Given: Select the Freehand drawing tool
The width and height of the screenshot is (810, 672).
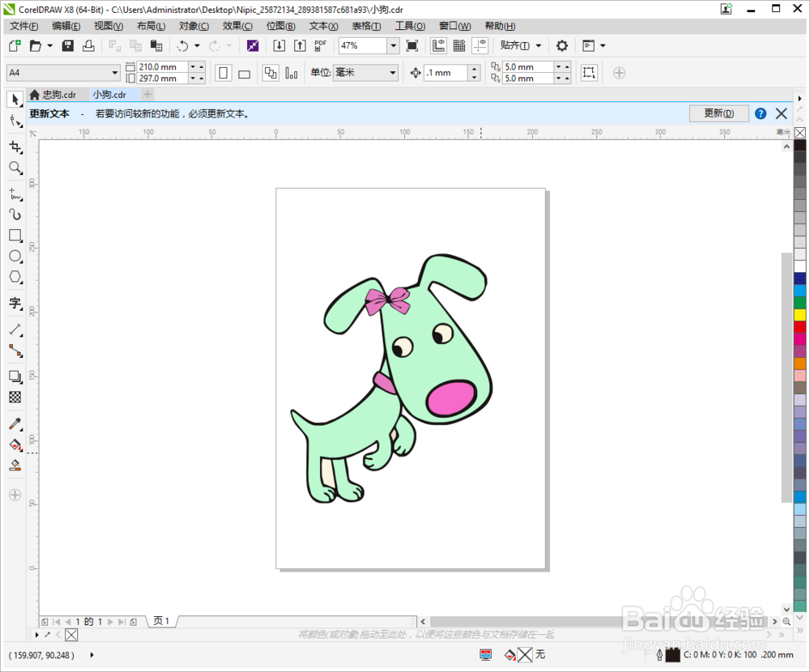Looking at the screenshot, I should (x=15, y=194).
